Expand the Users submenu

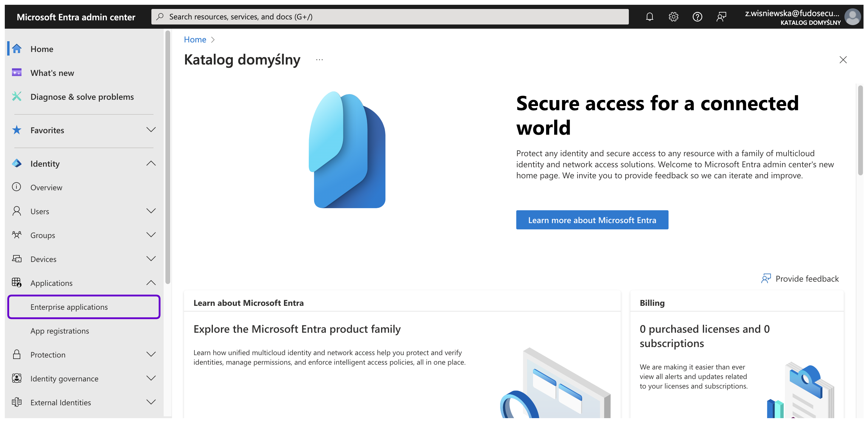pos(151,211)
